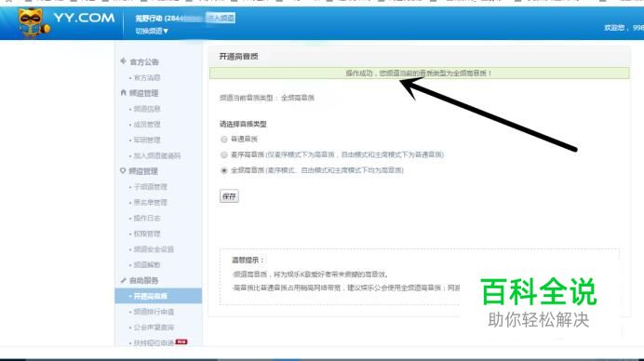Open 频道排行申请 in the sidebar
This screenshot has width=644, height=361.
[154, 312]
